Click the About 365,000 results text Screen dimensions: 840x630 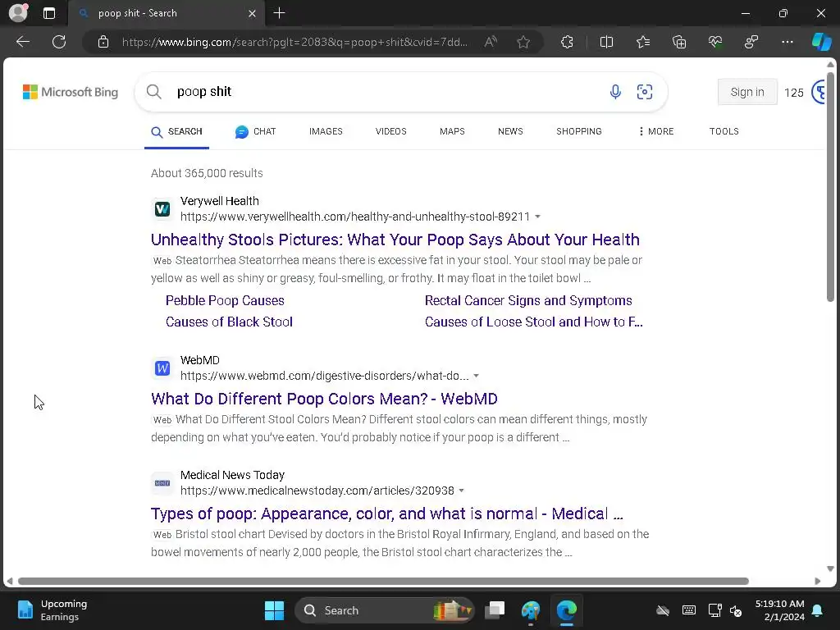(207, 173)
